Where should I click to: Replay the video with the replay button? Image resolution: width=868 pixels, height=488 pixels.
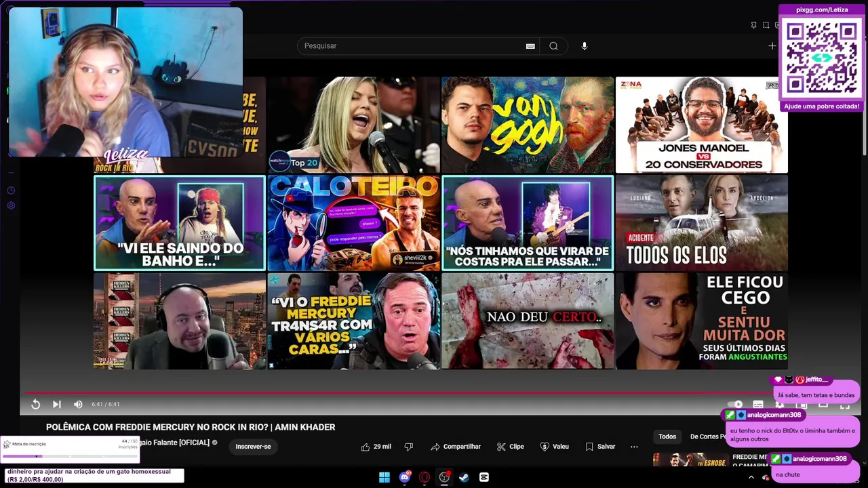coord(35,404)
